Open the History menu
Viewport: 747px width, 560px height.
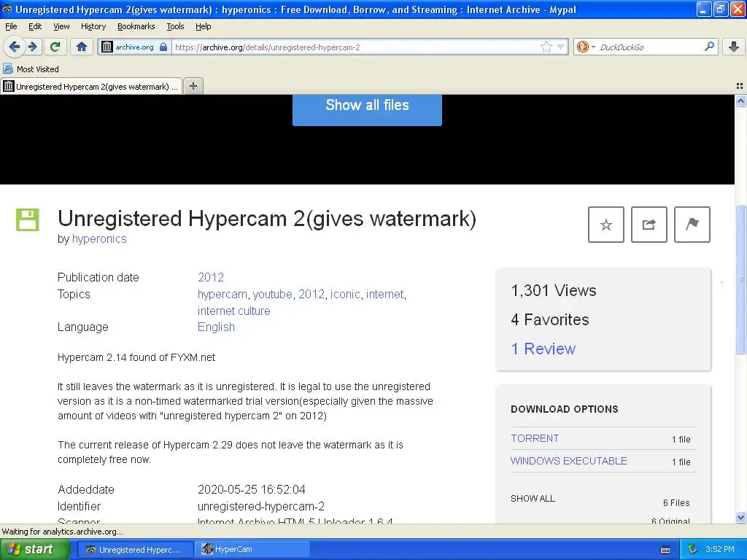(93, 26)
